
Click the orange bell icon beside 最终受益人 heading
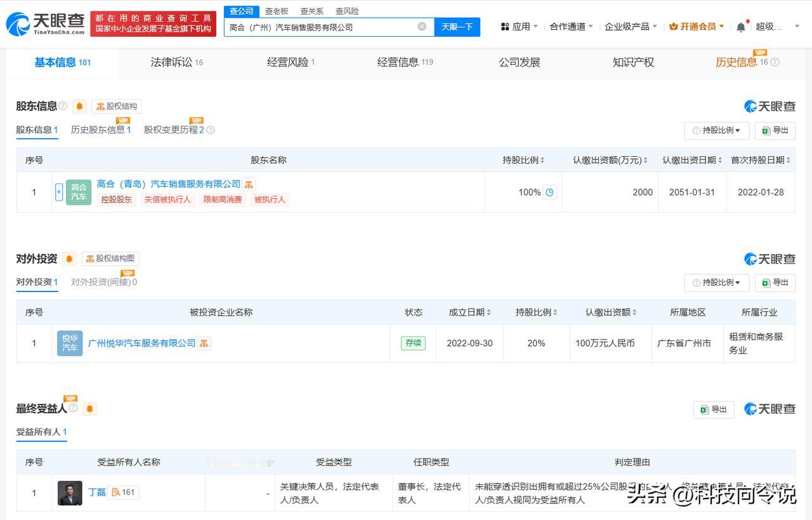(89, 409)
